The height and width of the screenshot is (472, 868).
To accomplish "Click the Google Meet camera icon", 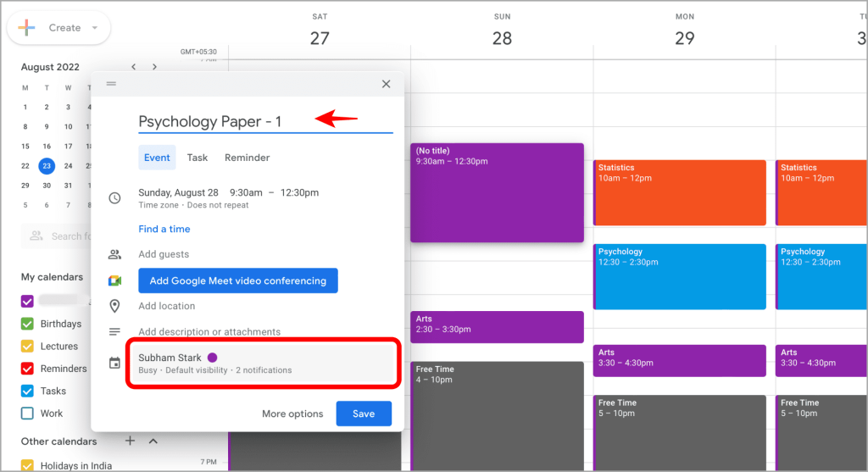I will pyautogui.click(x=114, y=280).
